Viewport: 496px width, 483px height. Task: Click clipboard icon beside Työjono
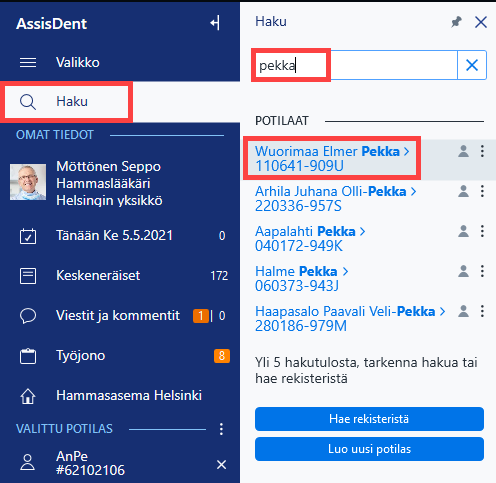tap(28, 356)
